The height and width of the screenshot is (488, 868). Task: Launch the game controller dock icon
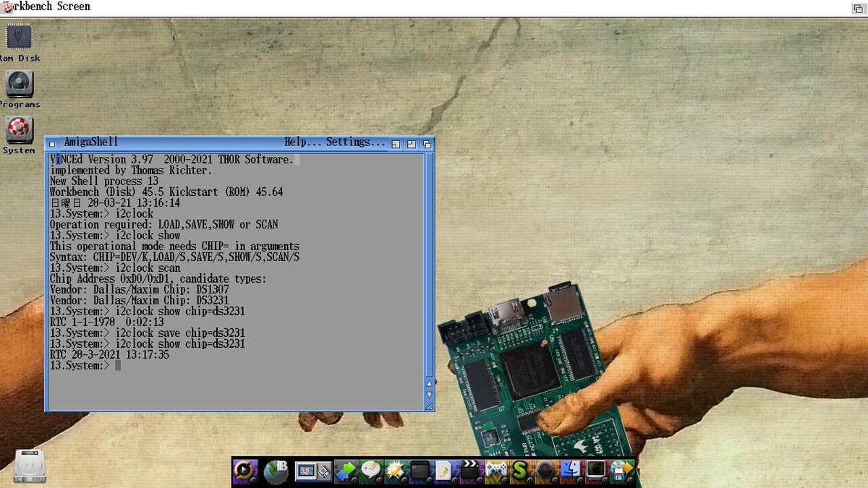click(x=495, y=471)
